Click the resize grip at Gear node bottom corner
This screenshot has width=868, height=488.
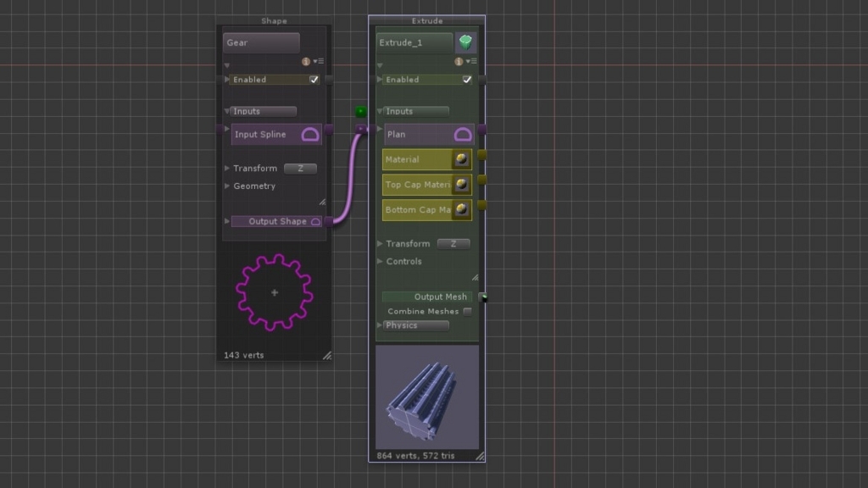coord(327,355)
